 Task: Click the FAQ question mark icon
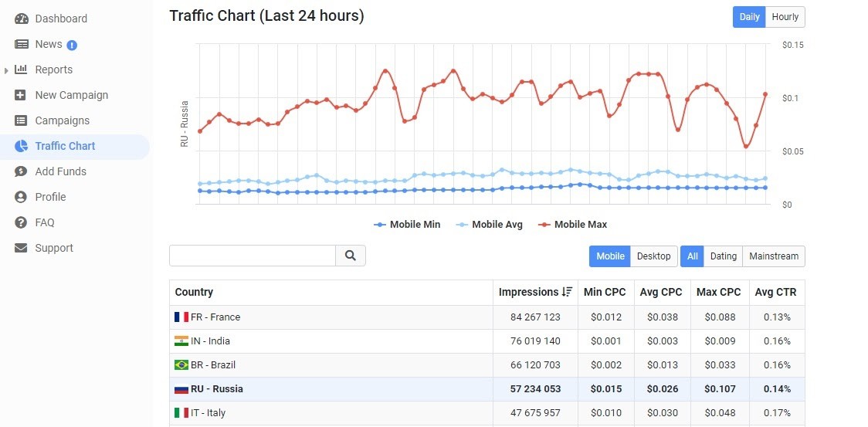[21, 222]
